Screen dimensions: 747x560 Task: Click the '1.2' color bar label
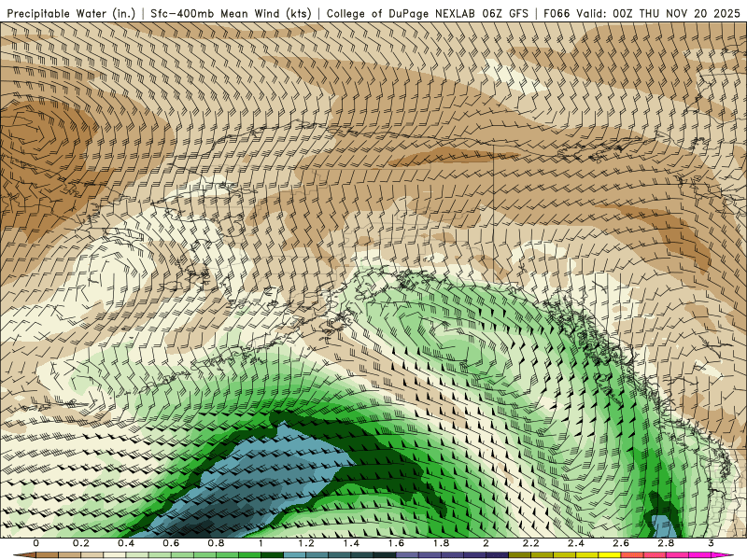click(x=306, y=543)
